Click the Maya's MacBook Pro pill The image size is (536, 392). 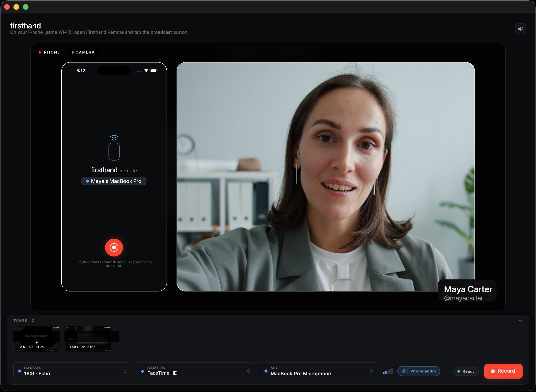113,181
